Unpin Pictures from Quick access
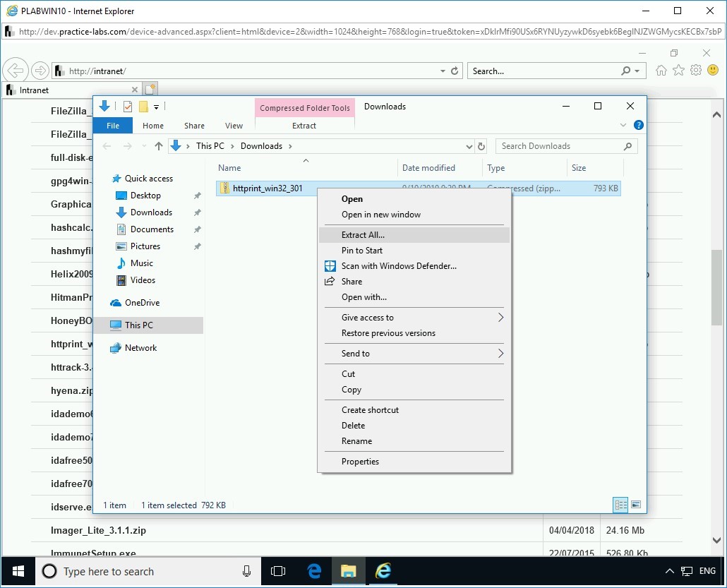Viewport: 727px width, 588px height. [198, 246]
